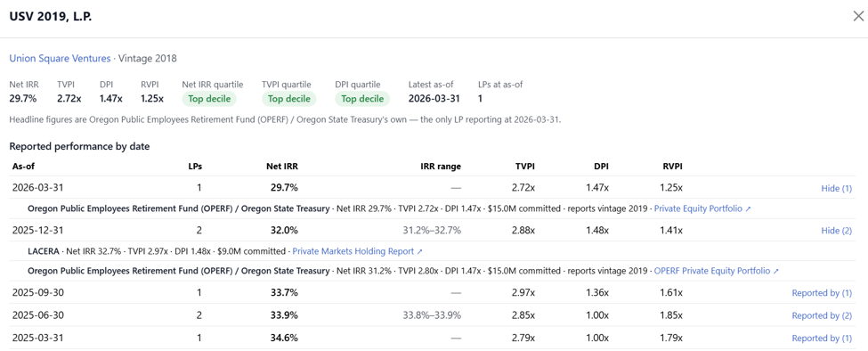This screenshot has height=351, width=868.
Task: Open the Union Square Ventures link
Action: [60, 58]
